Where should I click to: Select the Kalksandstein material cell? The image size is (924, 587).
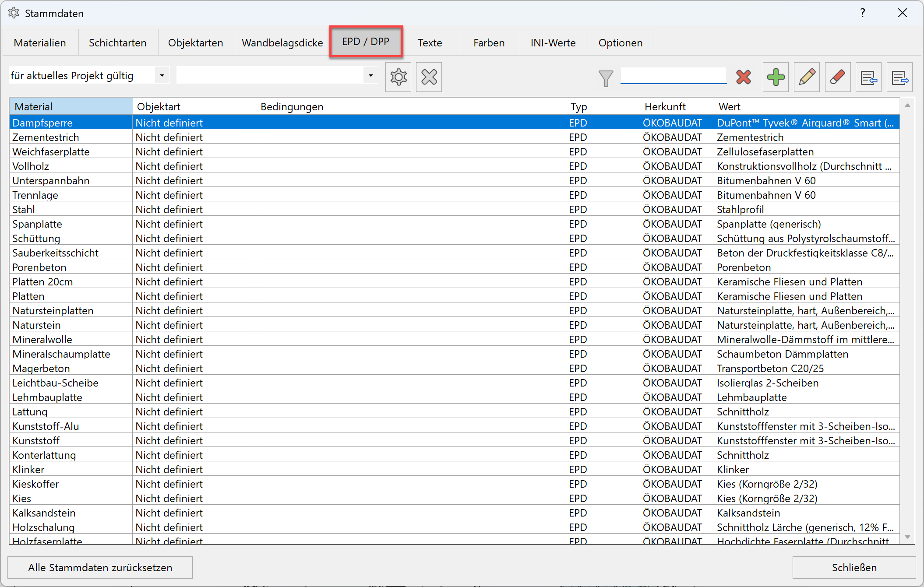(71, 513)
